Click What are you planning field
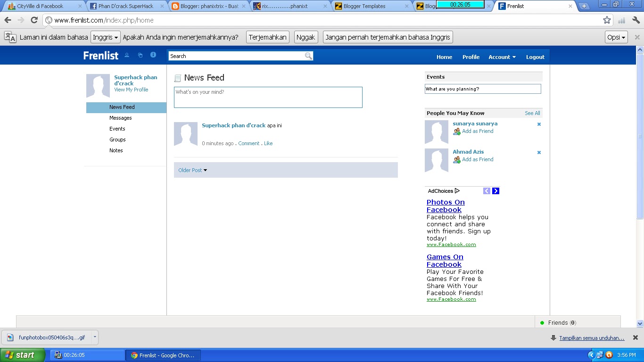 pos(483,89)
